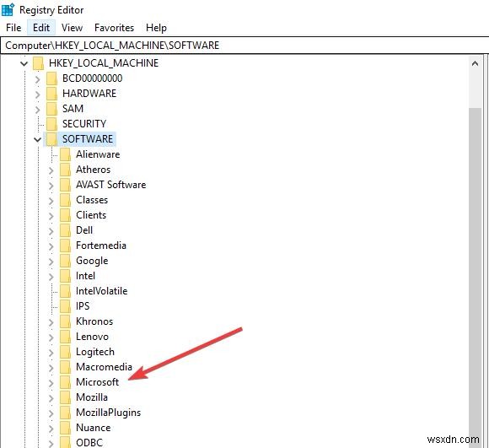The width and height of the screenshot is (489, 448).
Task: Open the Edit menu
Action: coord(41,28)
